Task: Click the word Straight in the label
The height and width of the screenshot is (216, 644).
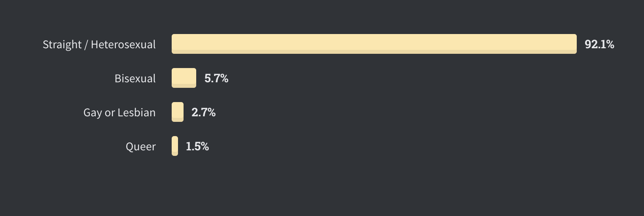Action: (62, 45)
